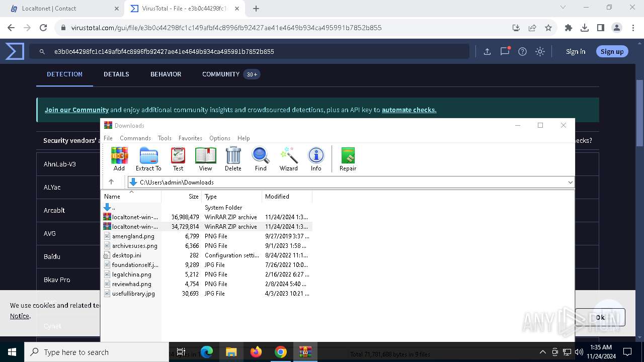Sort file list by Name column
The width and height of the screenshot is (644, 362).
[131, 196]
